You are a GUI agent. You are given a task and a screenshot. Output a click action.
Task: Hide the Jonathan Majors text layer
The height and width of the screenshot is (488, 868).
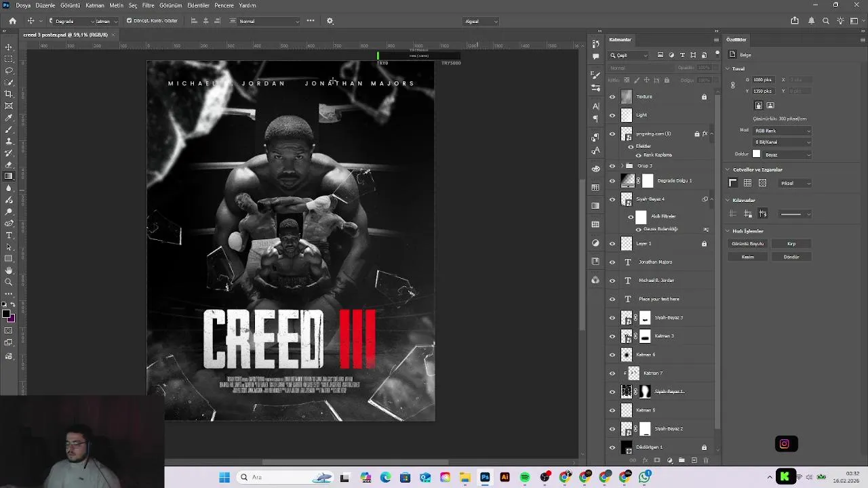[612, 262]
